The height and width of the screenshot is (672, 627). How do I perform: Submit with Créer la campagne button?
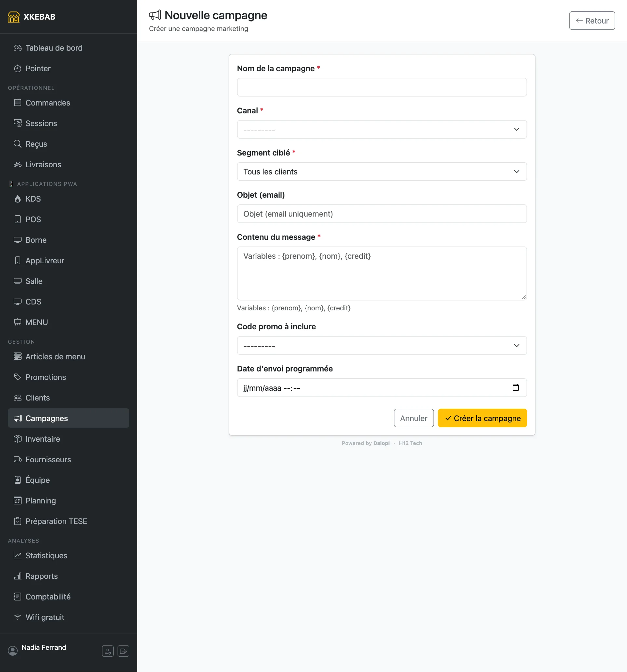pyautogui.click(x=482, y=418)
